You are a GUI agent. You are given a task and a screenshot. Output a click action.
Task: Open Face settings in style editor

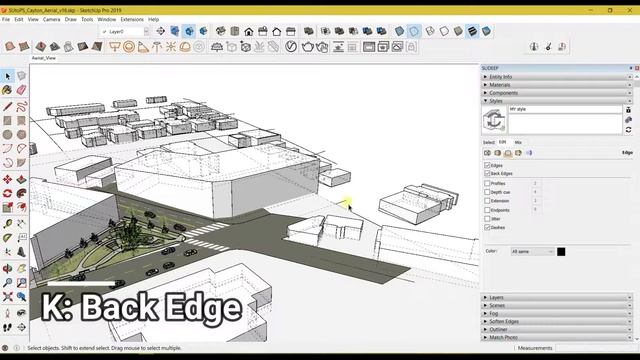(498, 153)
